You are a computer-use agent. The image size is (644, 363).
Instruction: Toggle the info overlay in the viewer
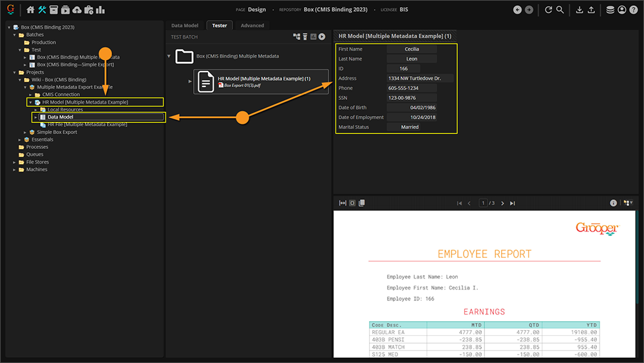tap(613, 203)
